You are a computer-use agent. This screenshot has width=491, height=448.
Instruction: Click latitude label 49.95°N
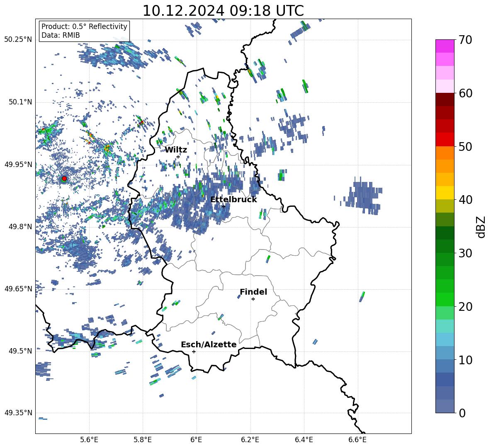pyautogui.click(x=18, y=164)
